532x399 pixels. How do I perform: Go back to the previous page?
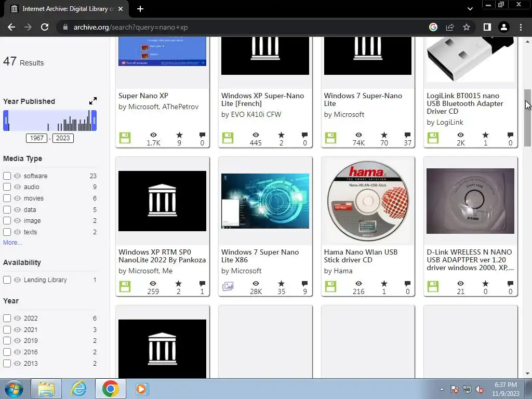click(x=11, y=27)
